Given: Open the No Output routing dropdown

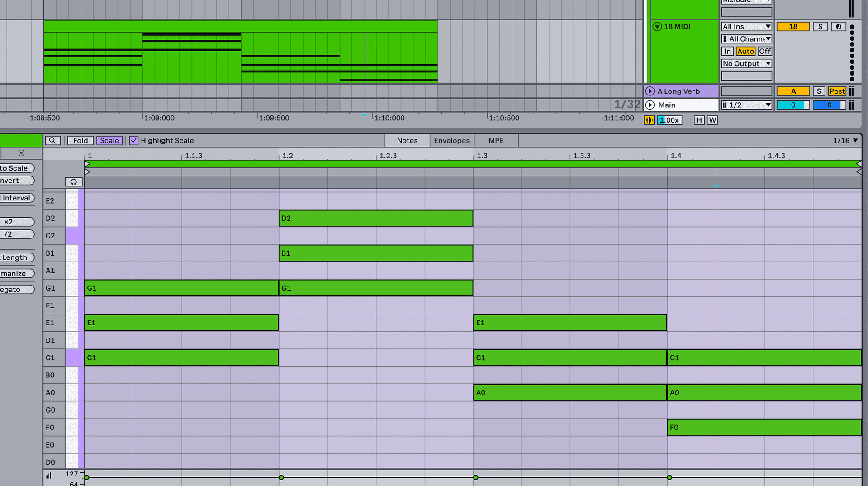Looking at the screenshot, I should pyautogui.click(x=746, y=63).
